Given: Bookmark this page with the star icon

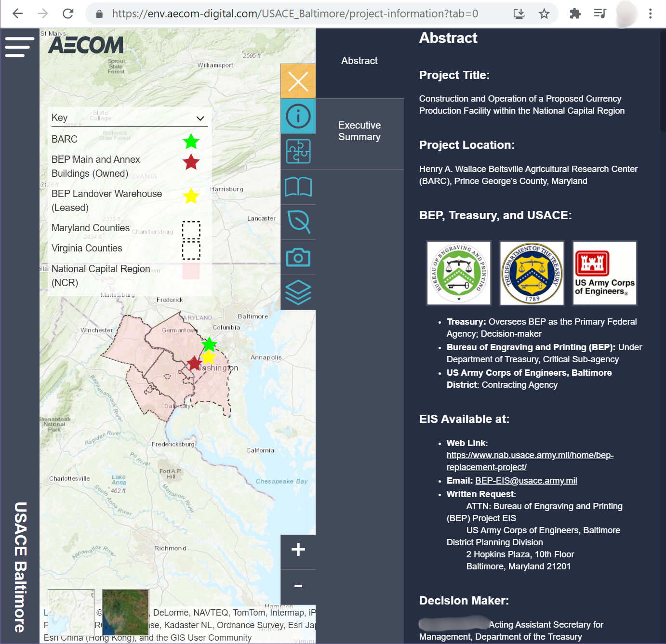Looking at the screenshot, I should (544, 14).
